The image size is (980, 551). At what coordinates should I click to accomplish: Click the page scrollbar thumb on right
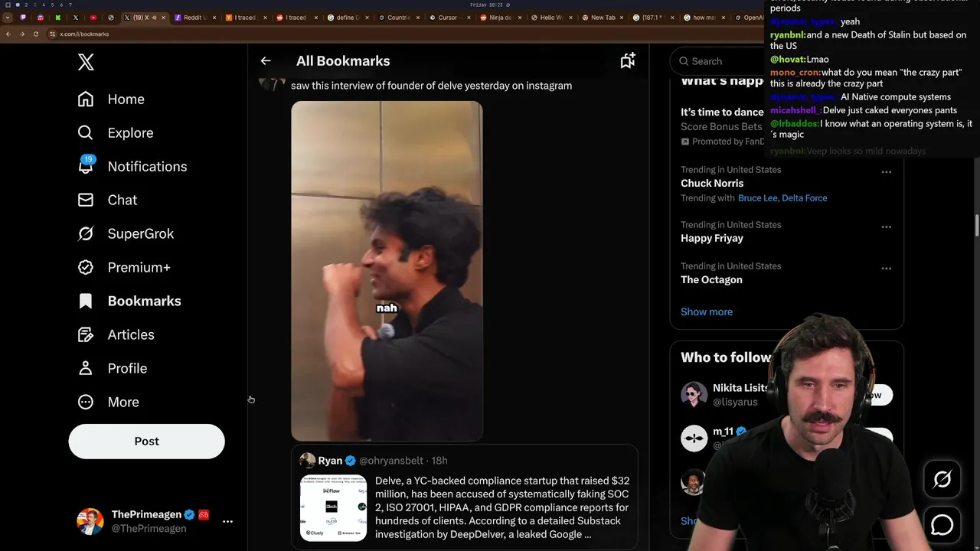pyautogui.click(x=976, y=227)
